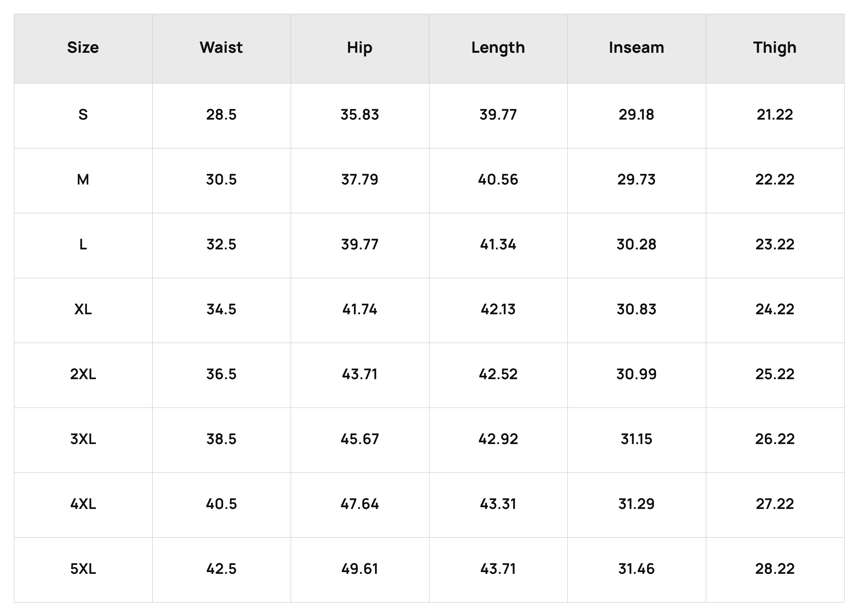This screenshot has width=858, height=616.
Task: Select the 5XL size row label
Action: pyautogui.click(x=83, y=569)
